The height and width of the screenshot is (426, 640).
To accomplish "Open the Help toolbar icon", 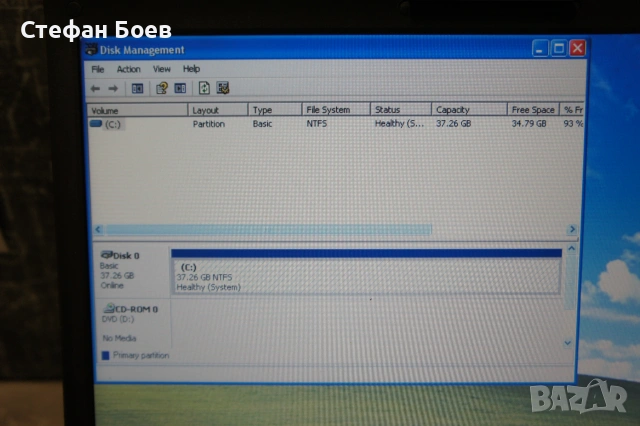I will (x=162, y=88).
